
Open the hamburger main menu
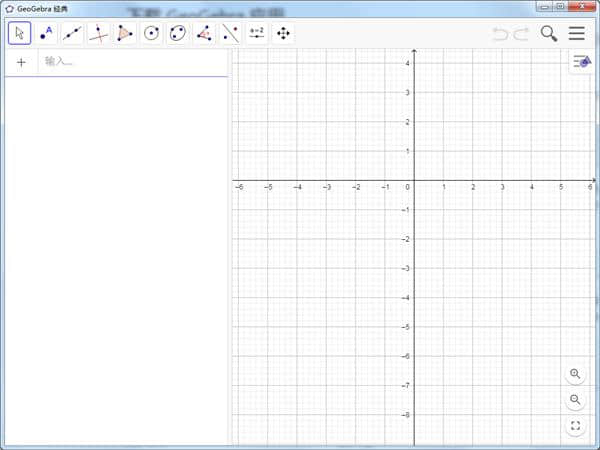tap(577, 33)
